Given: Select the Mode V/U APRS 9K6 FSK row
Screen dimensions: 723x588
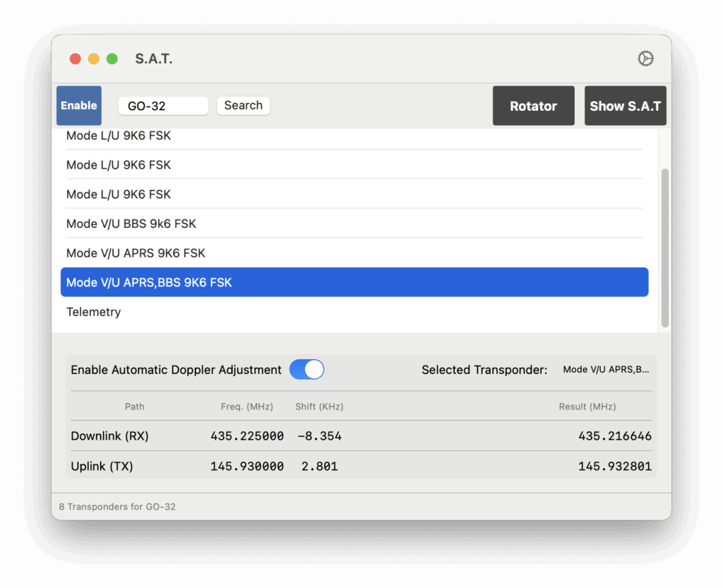Looking at the screenshot, I should [354, 253].
